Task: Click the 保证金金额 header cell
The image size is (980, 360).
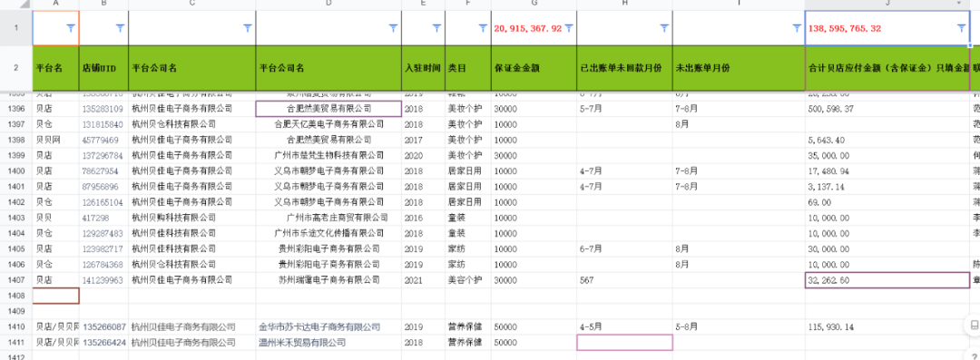Action: (534, 67)
